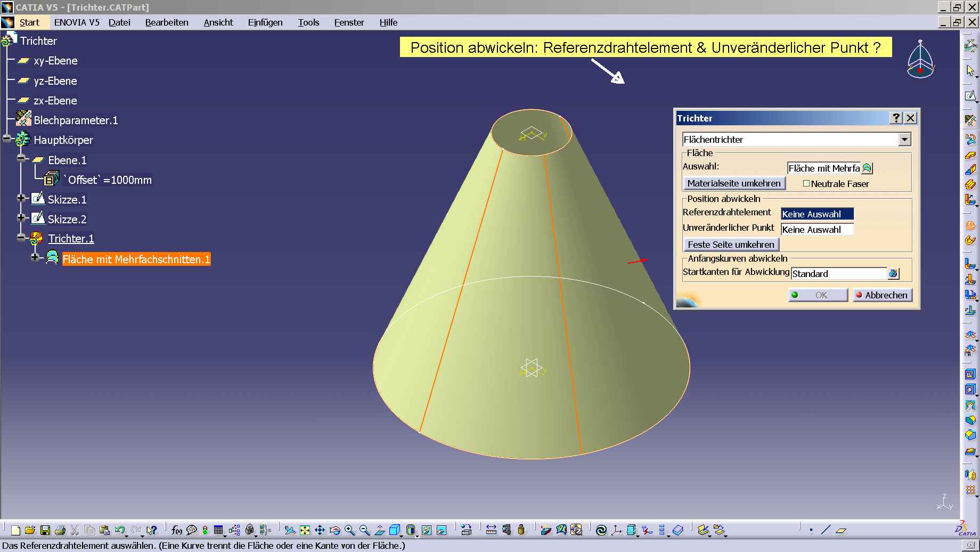The width and height of the screenshot is (980, 552).
Task: Click the Open file folder icon
Action: pyautogui.click(x=30, y=530)
